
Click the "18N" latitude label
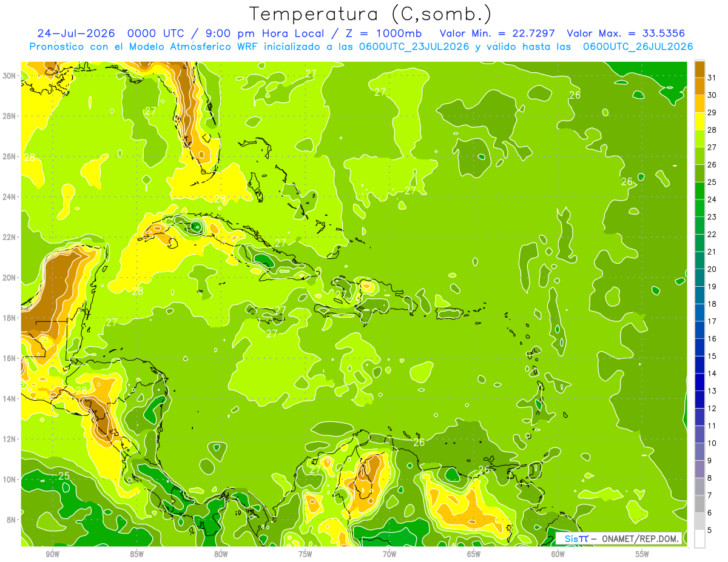(9, 318)
